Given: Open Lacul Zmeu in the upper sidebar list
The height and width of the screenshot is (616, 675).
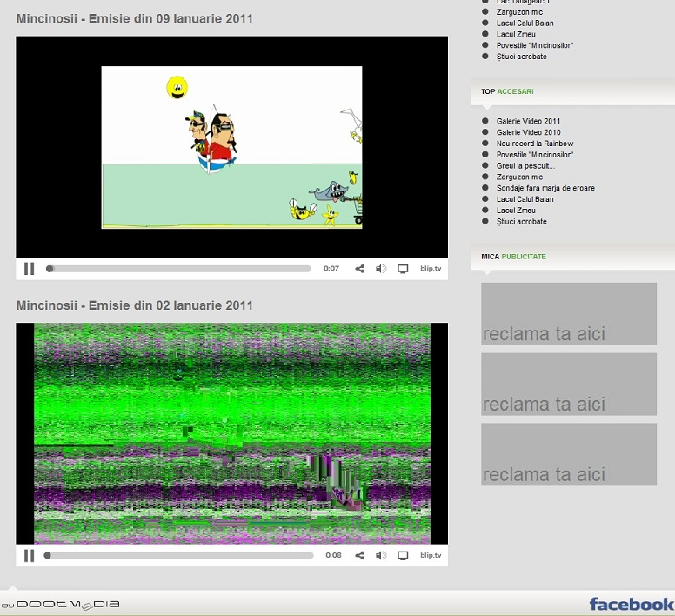Looking at the screenshot, I should pyautogui.click(x=516, y=35).
